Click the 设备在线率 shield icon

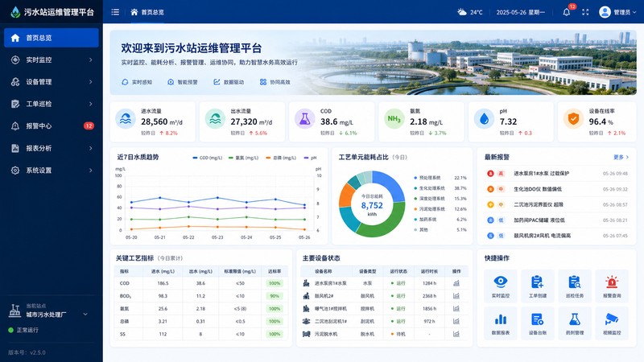tap(573, 118)
